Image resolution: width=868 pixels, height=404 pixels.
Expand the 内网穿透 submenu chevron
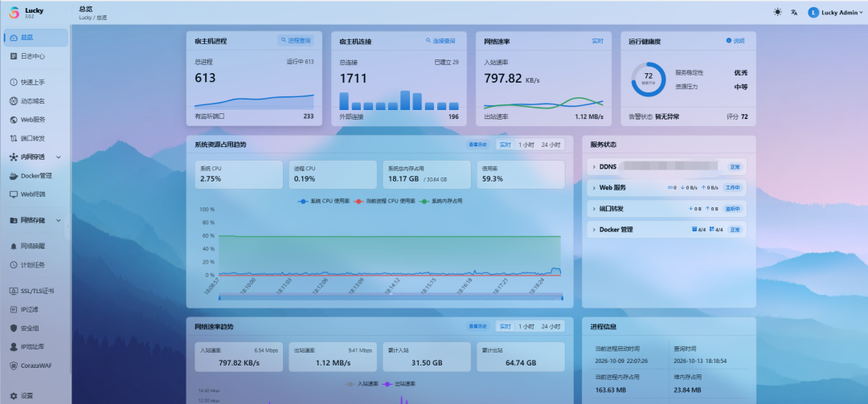(x=58, y=157)
